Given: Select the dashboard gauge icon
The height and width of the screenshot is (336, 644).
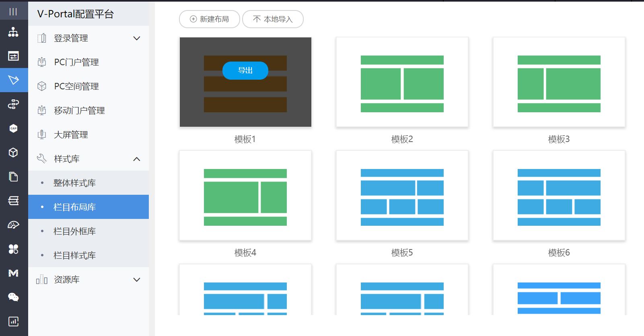Looking at the screenshot, I should 13,225.
